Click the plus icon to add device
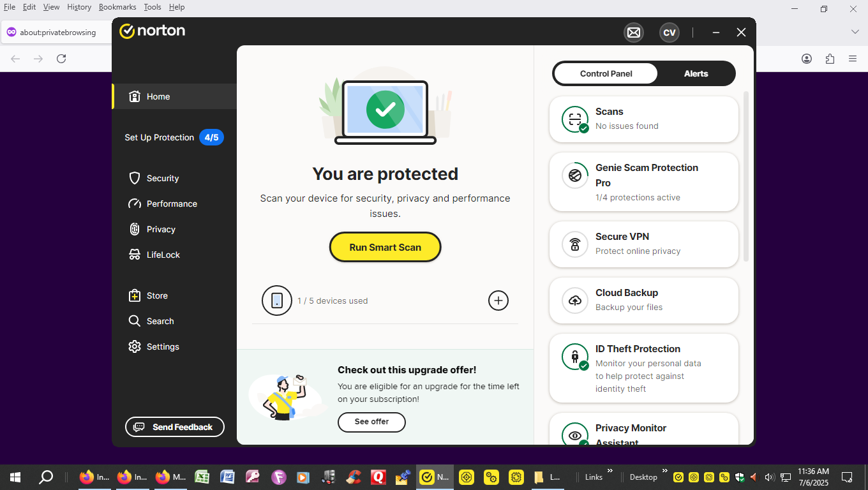Screen dimensions: 868x490 498,301
